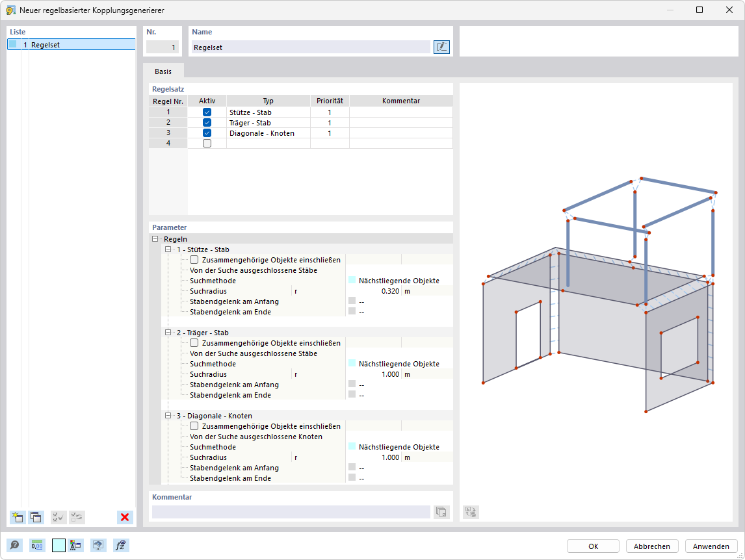
Task: Collapse the 3 - Diagonale - Knoten section
Action: pyautogui.click(x=168, y=416)
